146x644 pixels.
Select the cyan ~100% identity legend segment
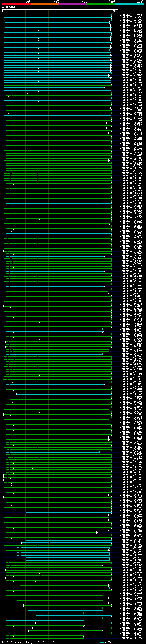pyautogui.click(x=129, y=4)
